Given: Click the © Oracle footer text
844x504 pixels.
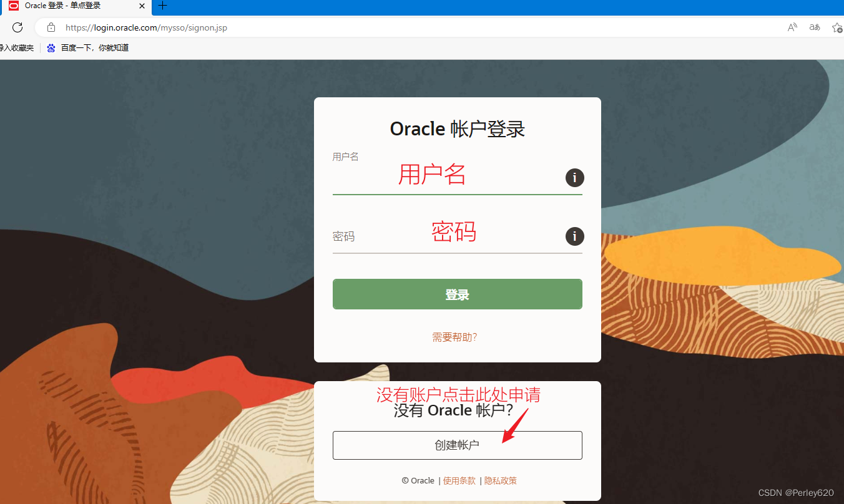Looking at the screenshot, I should [x=418, y=481].
